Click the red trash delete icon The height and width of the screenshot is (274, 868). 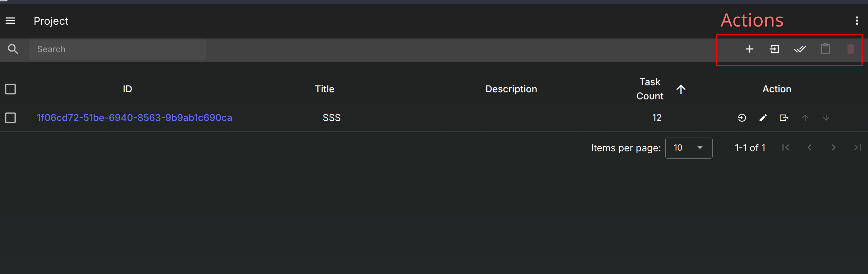point(850,49)
